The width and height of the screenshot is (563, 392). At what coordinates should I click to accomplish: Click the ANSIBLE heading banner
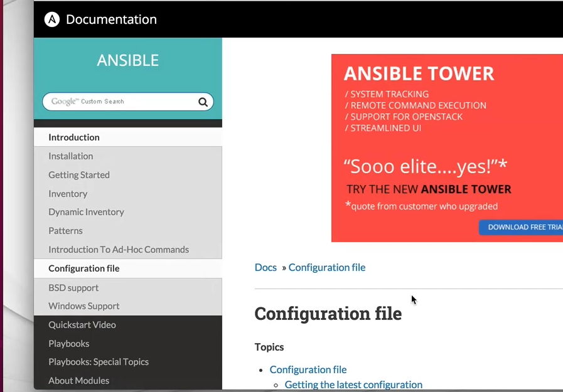[x=127, y=60]
